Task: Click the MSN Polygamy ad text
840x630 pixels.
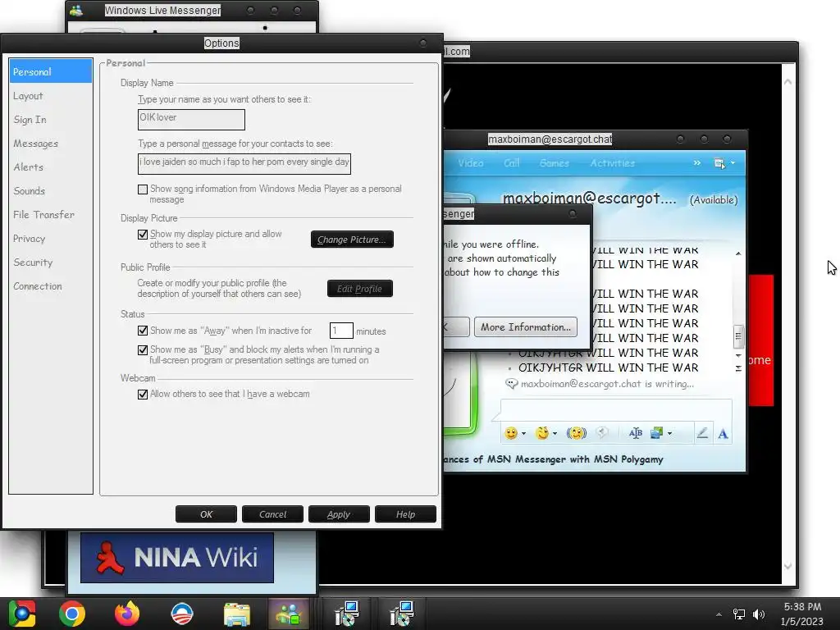Action: (x=555, y=459)
